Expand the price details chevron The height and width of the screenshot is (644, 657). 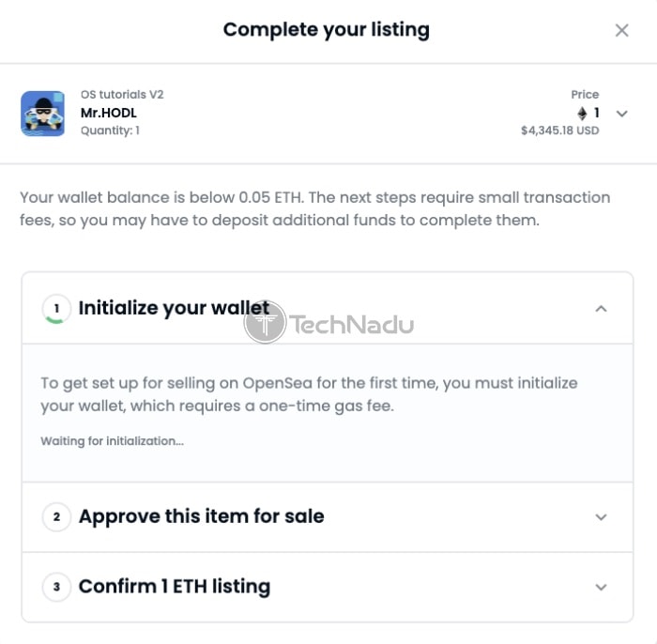point(622,114)
